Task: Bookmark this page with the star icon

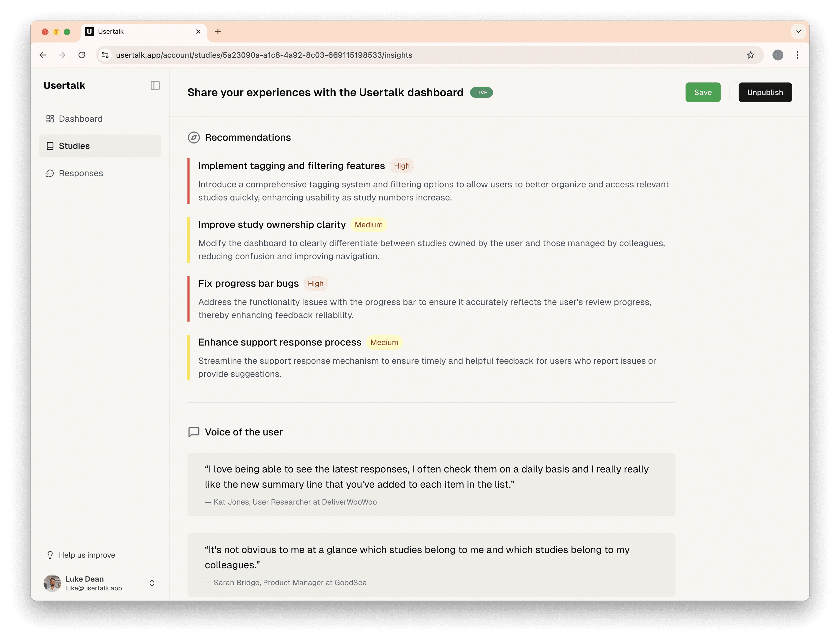Action: pyautogui.click(x=751, y=55)
